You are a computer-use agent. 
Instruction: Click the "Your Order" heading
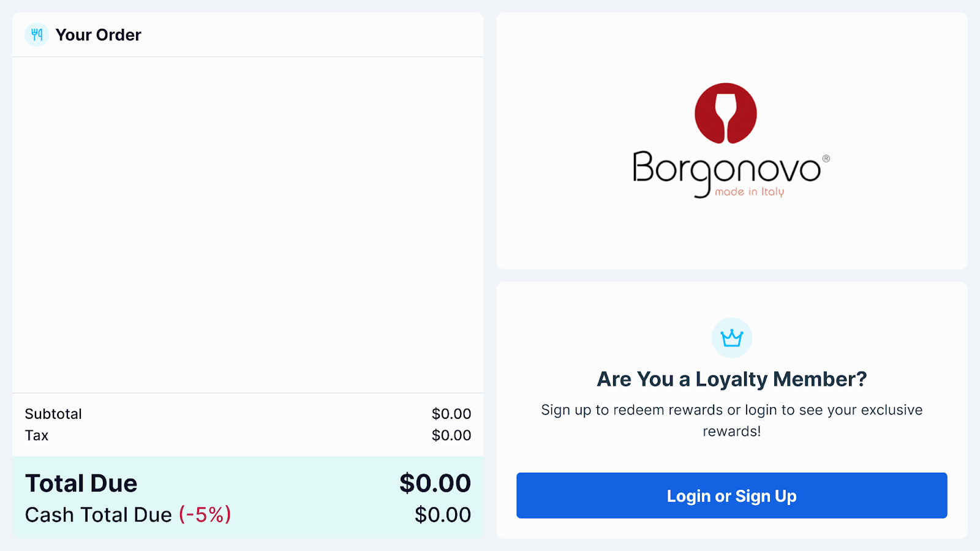[x=98, y=35]
